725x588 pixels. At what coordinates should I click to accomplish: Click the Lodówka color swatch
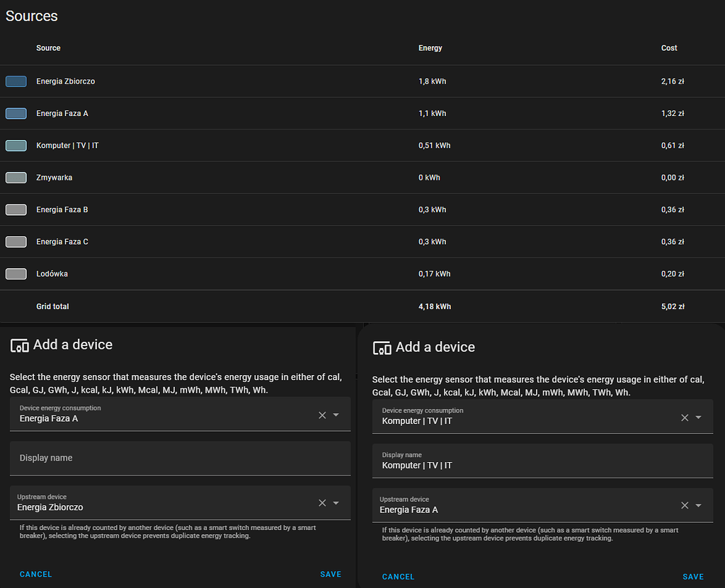[x=16, y=274]
